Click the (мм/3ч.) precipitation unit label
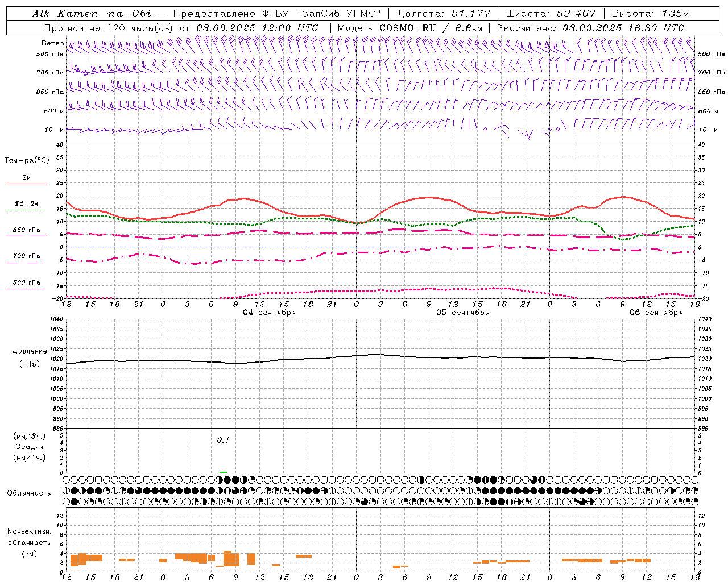Viewport: 728px width, 582px height. pyautogui.click(x=30, y=436)
